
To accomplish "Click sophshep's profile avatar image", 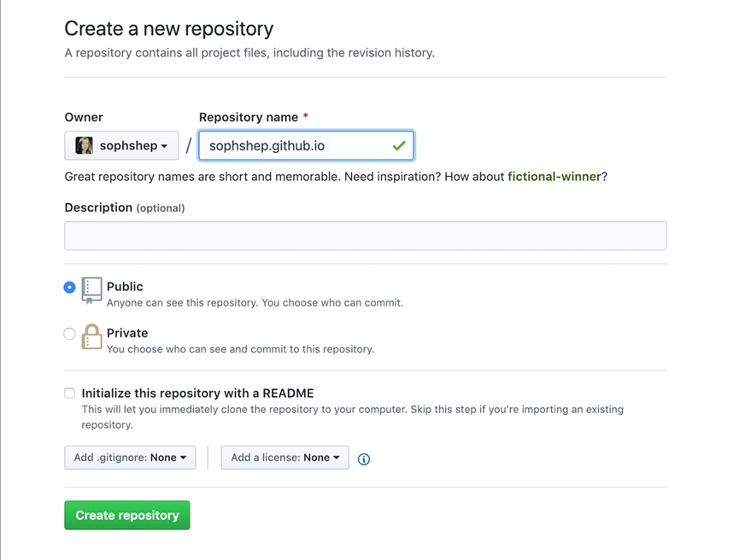I will click(x=84, y=145).
